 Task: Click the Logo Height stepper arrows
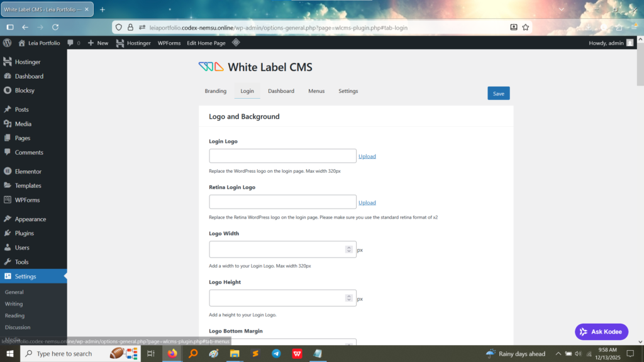click(x=348, y=298)
